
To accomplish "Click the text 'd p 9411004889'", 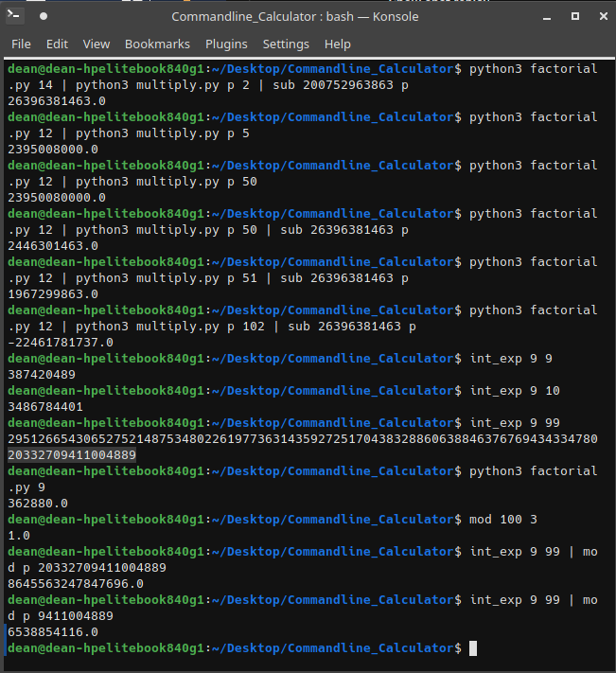I will [61, 616].
